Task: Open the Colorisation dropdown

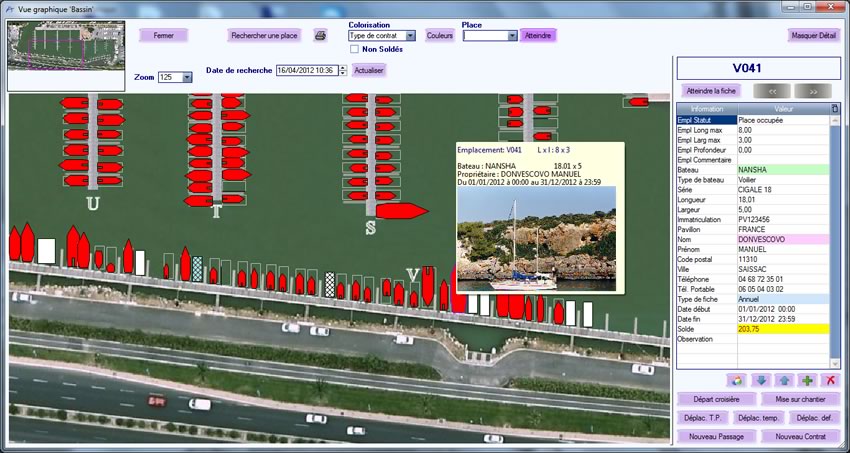Action: [410, 36]
